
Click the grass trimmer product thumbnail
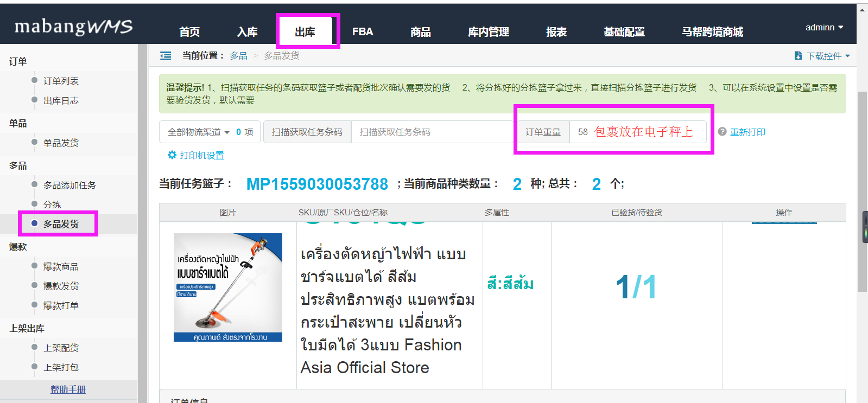(x=228, y=287)
